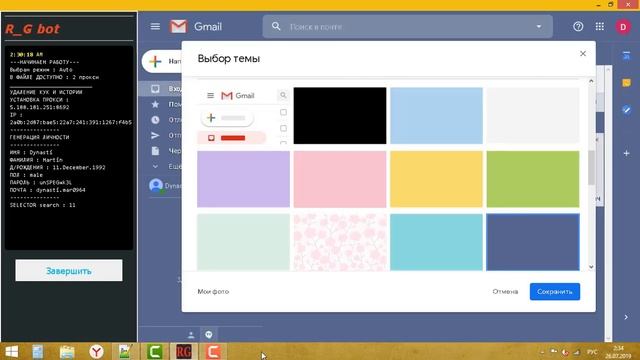The width and height of the screenshot is (640, 360).
Task: Click the theme list scrollbar thumb
Action: [591, 167]
